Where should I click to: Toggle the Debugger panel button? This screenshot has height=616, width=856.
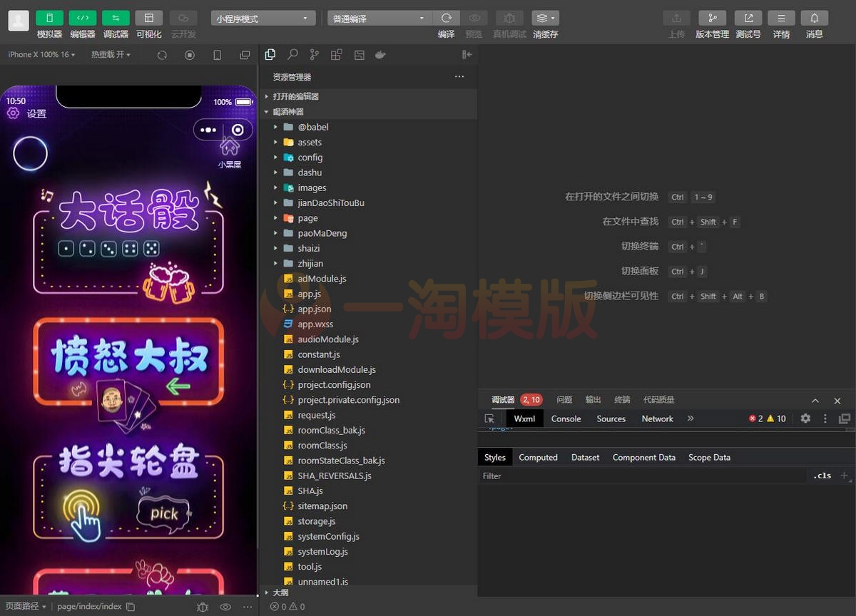pyautogui.click(x=116, y=18)
